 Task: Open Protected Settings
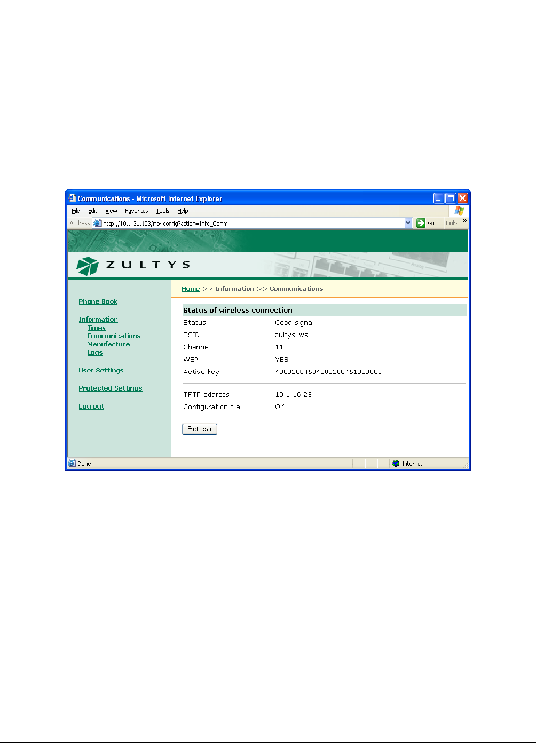coord(111,388)
